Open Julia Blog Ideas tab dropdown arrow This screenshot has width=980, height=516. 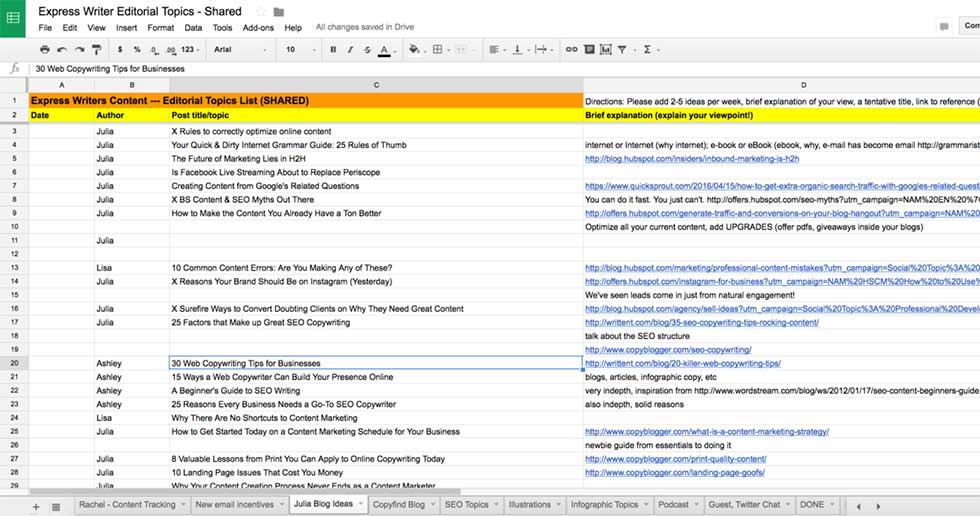pyautogui.click(x=361, y=504)
